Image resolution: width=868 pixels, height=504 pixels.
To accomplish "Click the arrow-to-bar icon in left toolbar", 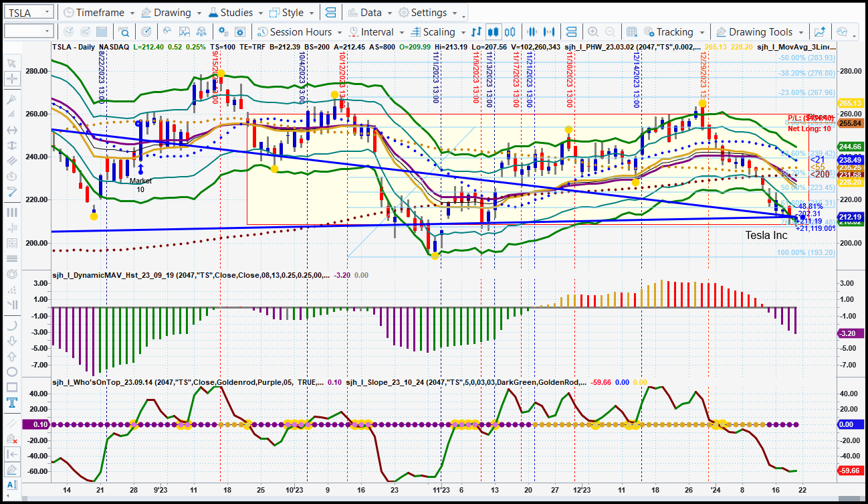I will pos(11,454).
